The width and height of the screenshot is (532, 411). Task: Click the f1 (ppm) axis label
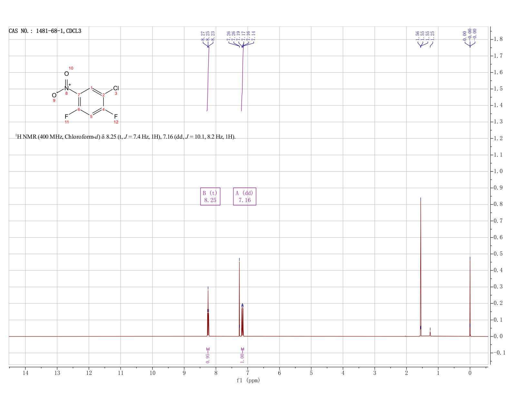pyautogui.click(x=248, y=380)
